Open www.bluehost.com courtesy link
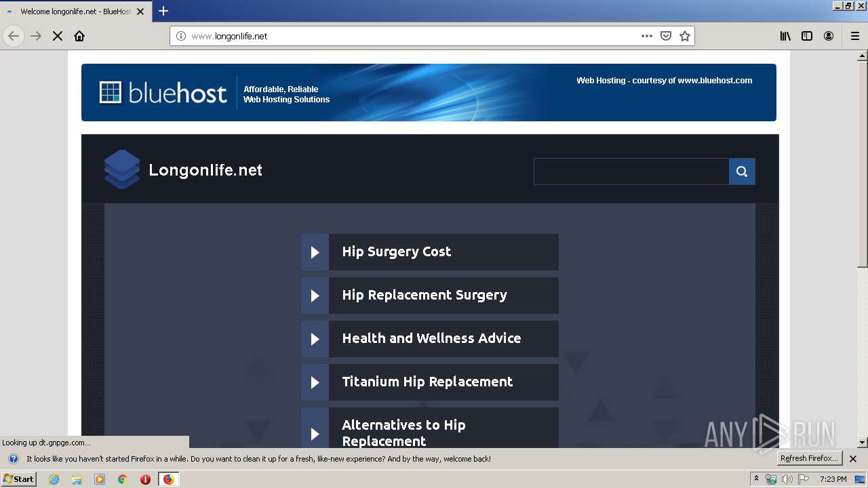This screenshot has width=868, height=488. pos(715,80)
